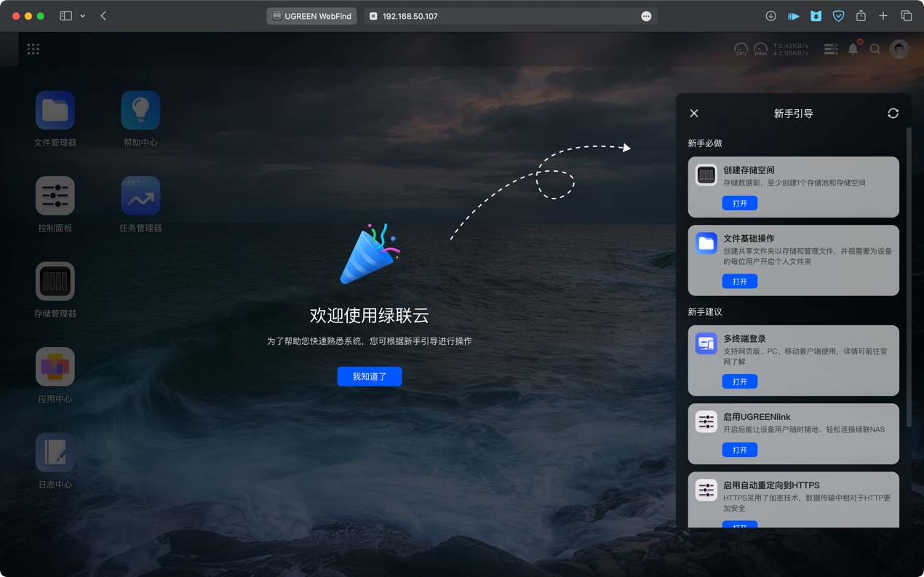Open the address bar page options menu
The width and height of the screenshot is (924, 577).
[646, 16]
